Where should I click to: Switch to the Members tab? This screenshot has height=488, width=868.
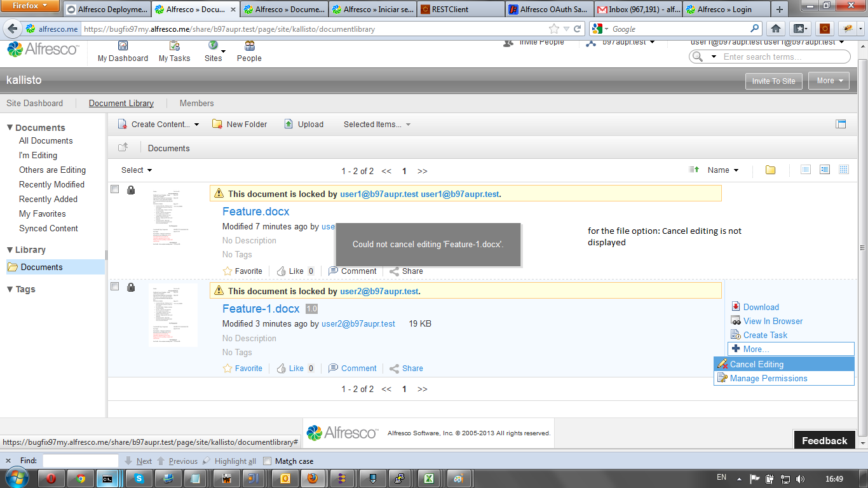point(196,103)
